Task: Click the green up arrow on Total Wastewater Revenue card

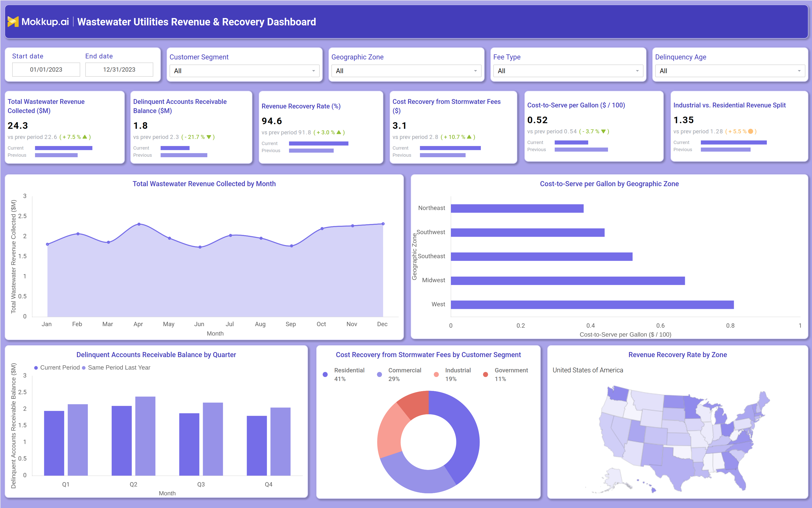Action: (84, 137)
